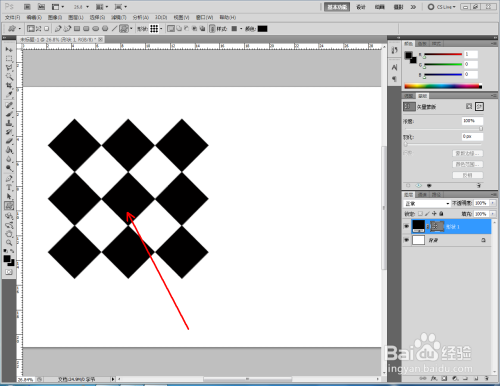Viewport: 500px width, 386px height.
Task: Select the Move tool
Action: click(x=9, y=49)
